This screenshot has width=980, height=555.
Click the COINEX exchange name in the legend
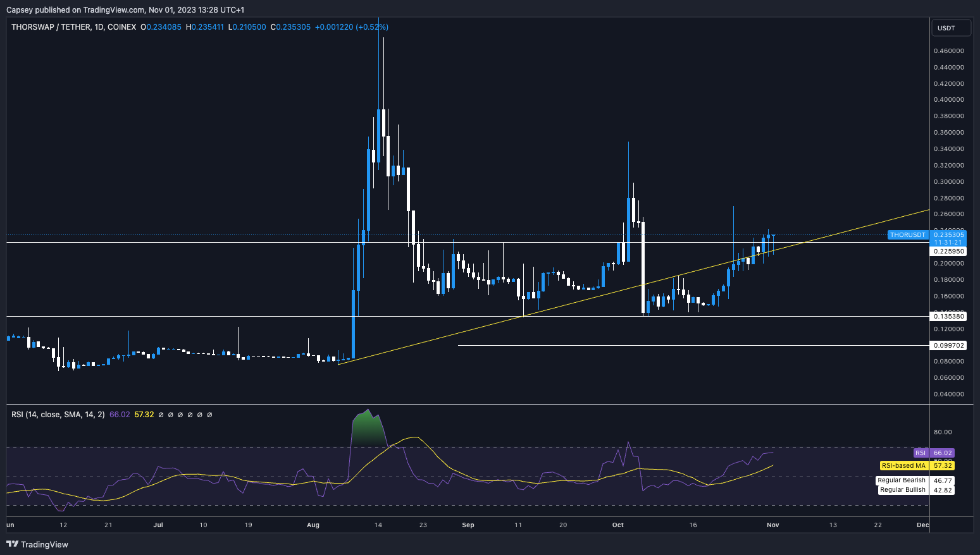coord(122,27)
